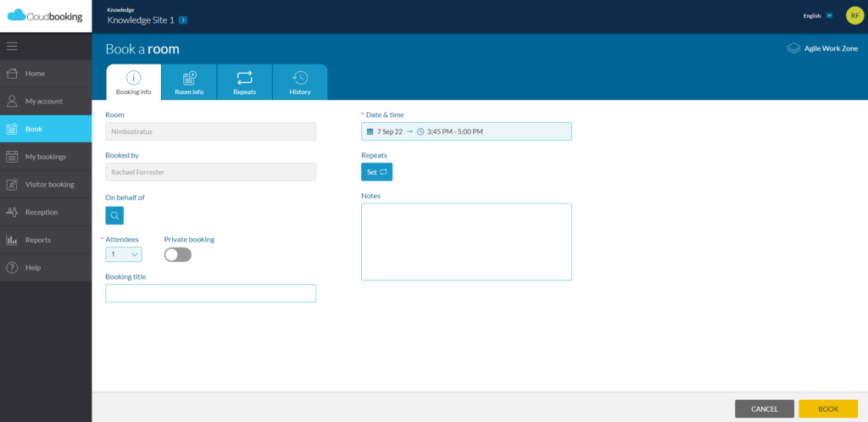Screen dimensions: 868x422
Task: Click the yellow BOOK button
Action: pyautogui.click(x=828, y=409)
